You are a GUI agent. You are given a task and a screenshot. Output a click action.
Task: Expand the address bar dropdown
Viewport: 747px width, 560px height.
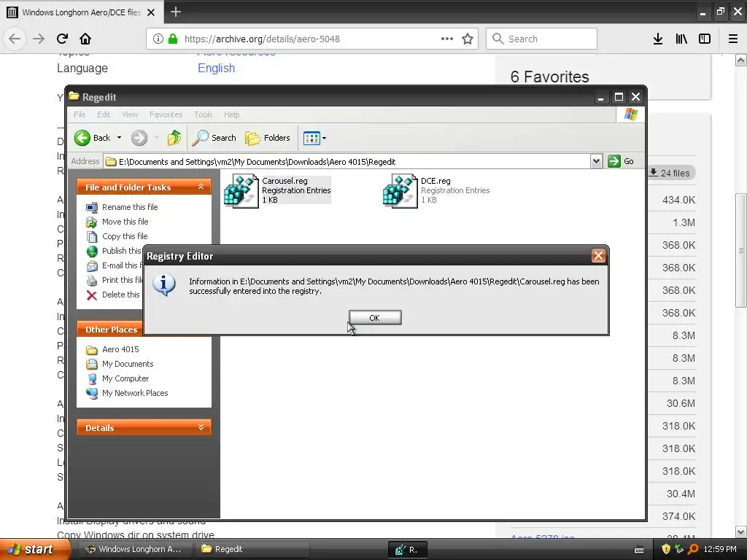click(x=596, y=161)
